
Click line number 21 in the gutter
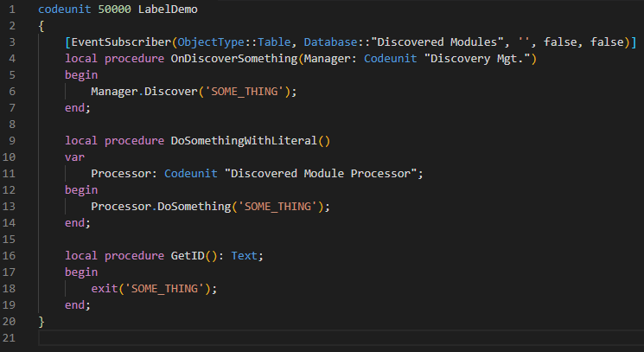[x=9, y=337]
